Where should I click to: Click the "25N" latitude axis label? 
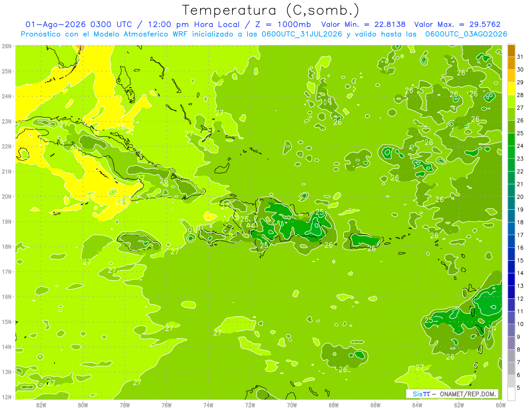(x=7, y=71)
